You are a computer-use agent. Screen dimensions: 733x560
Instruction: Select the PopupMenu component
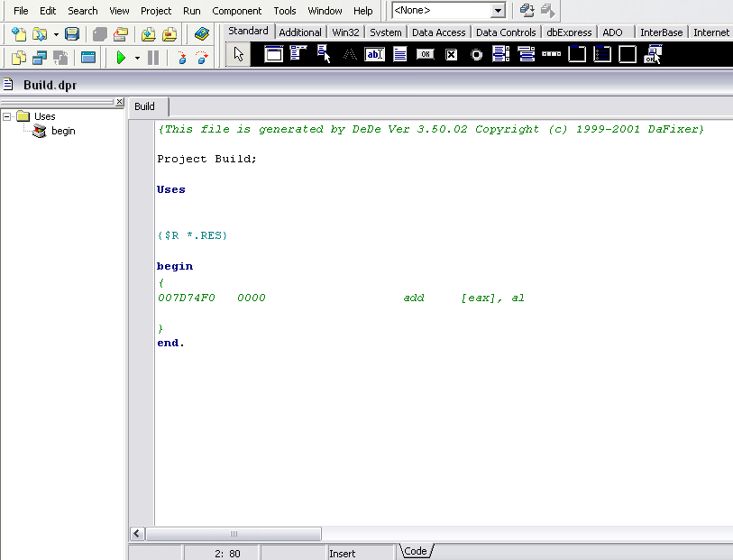(324, 54)
